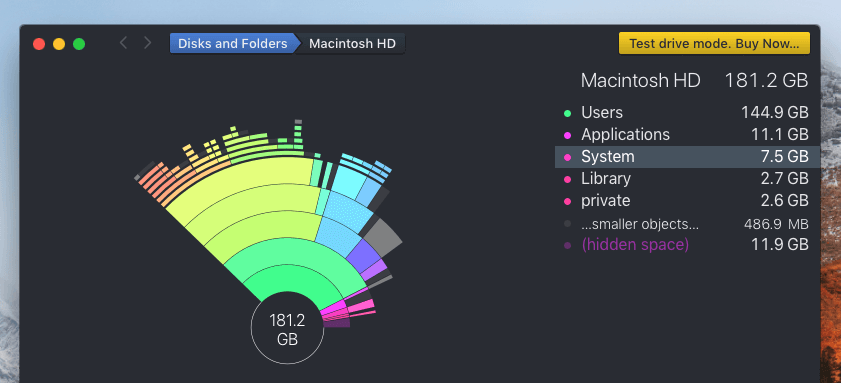
Task: Click the magenta dot beside Applications
Action: [x=567, y=135]
